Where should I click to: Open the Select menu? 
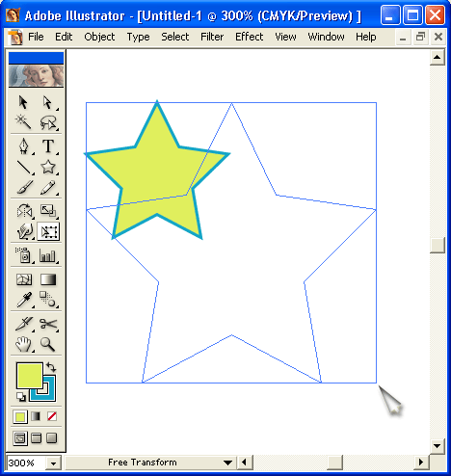tap(175, 37)
